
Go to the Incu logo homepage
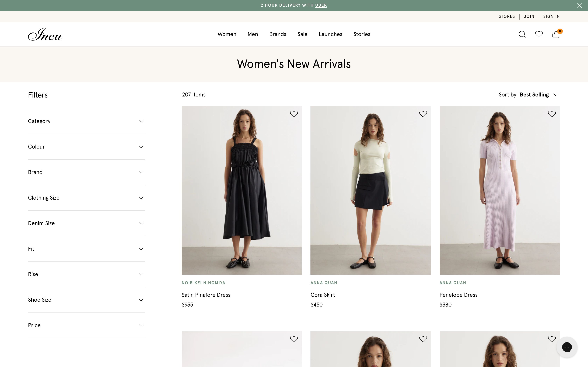point(45,34)
